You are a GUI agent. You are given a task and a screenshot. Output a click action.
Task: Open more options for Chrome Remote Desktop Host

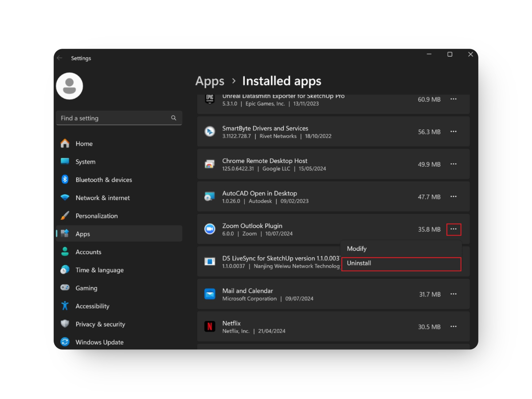[x=453, y=164]
